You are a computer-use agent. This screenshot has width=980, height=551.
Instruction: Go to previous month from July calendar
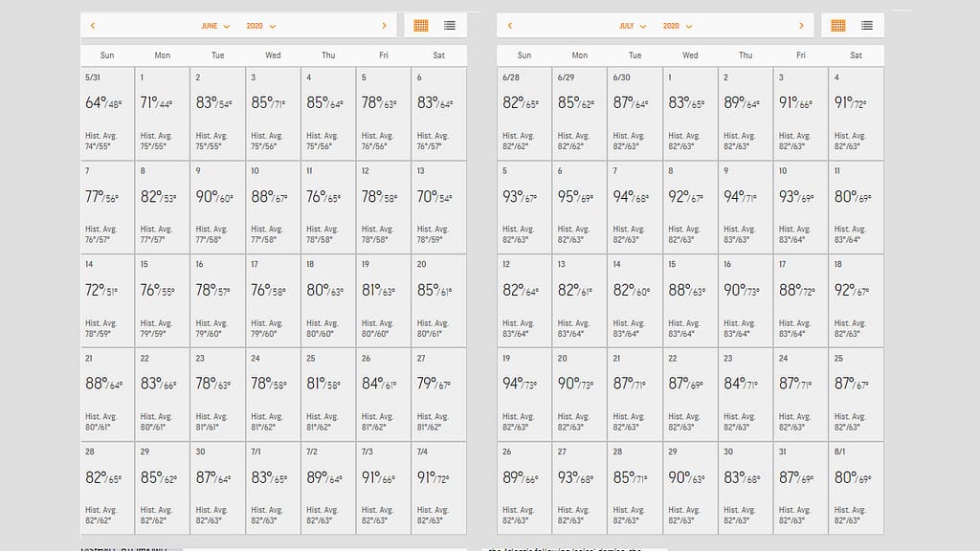tap(509, 26)
